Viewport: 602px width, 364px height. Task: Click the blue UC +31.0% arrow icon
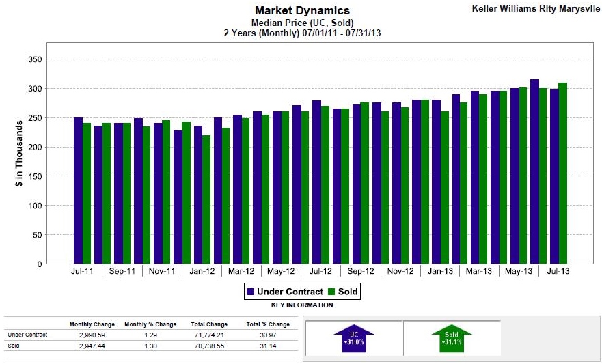(349, 339)
